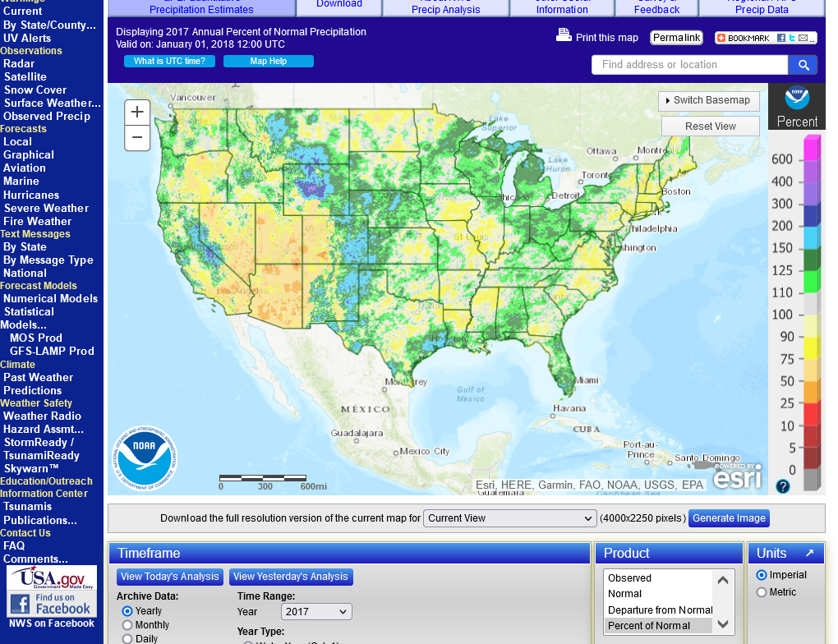This screenshot has width=838, height=644.
Task: Share via the Facebook icon in Bookmark bar
Action: coord(781,38)
